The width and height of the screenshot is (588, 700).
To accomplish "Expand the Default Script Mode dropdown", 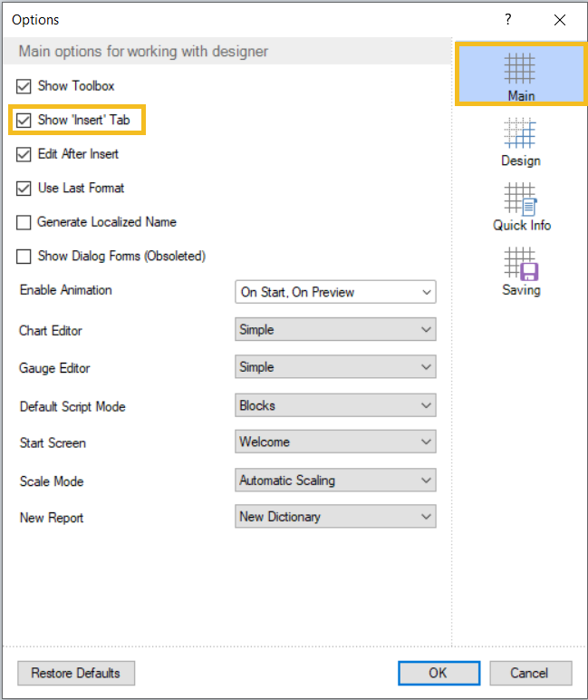I will click(x=335, y=405).
